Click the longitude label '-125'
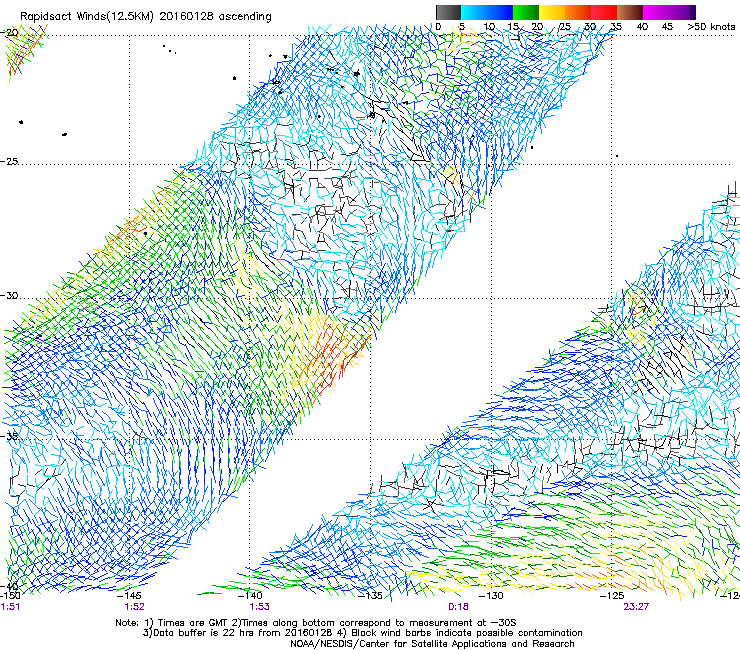Viewport: 740px width, 650px height. (612, 595)
